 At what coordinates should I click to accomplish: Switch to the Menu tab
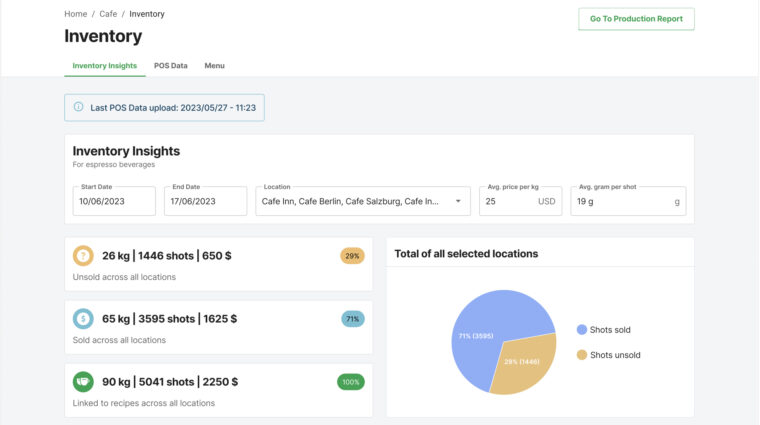[214, 66]
